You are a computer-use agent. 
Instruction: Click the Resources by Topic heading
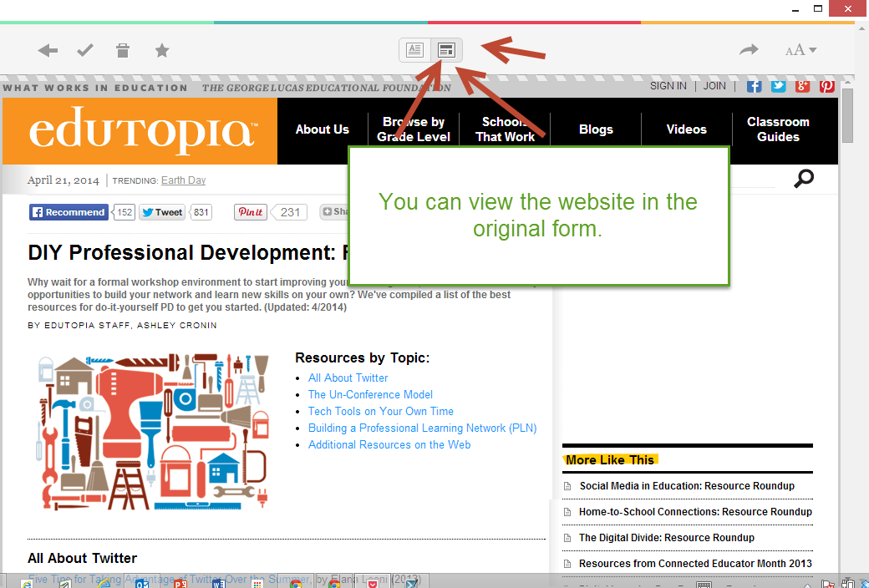click(363, 358)
